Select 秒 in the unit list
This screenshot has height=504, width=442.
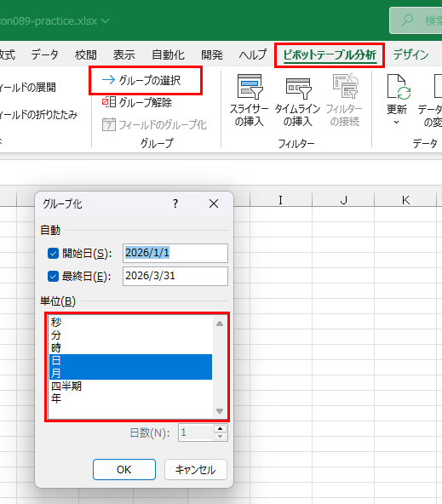coord(130,322)
